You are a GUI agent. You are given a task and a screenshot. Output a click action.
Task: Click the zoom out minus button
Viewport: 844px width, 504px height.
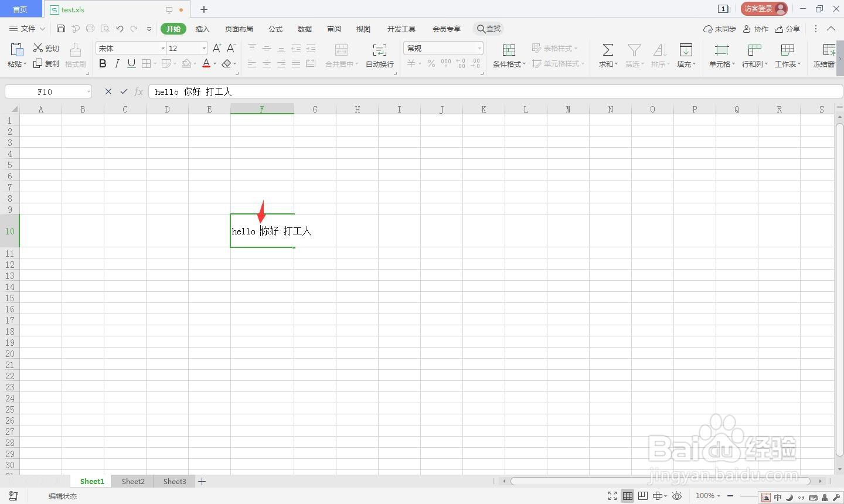point(730,496)
